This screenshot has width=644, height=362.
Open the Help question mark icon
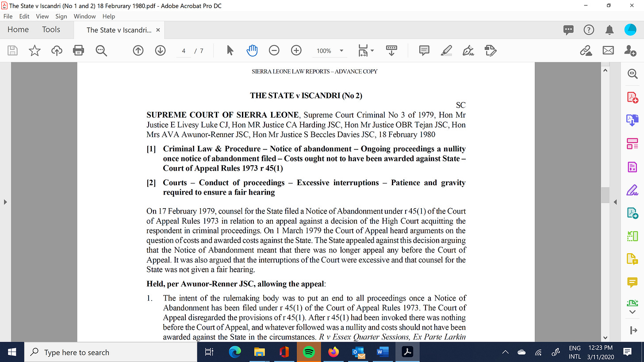tap(589, 30)
